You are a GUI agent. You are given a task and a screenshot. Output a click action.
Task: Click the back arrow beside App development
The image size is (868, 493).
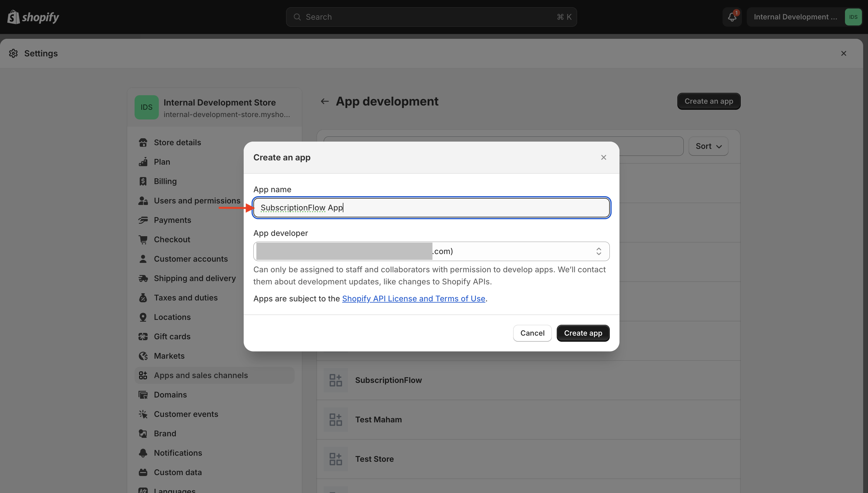point(325,101)
